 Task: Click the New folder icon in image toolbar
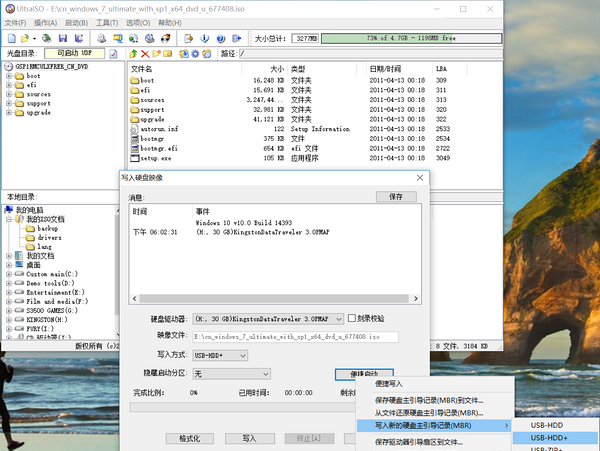coord(157,54)
